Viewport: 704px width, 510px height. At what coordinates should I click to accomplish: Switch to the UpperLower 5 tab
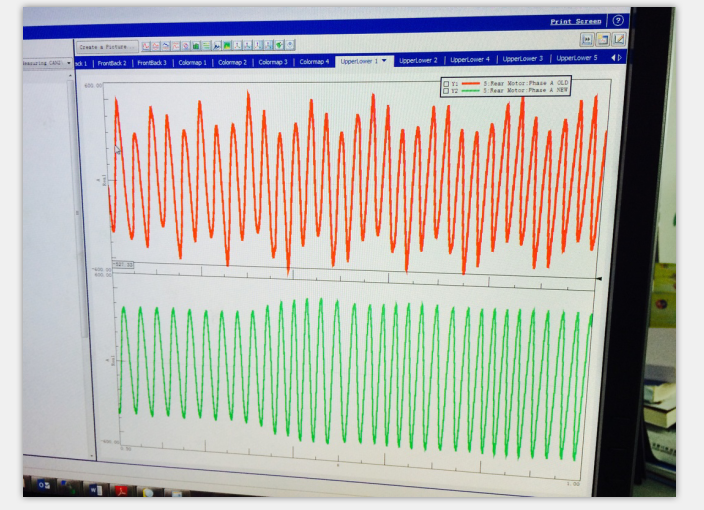(x=577, y=58)
